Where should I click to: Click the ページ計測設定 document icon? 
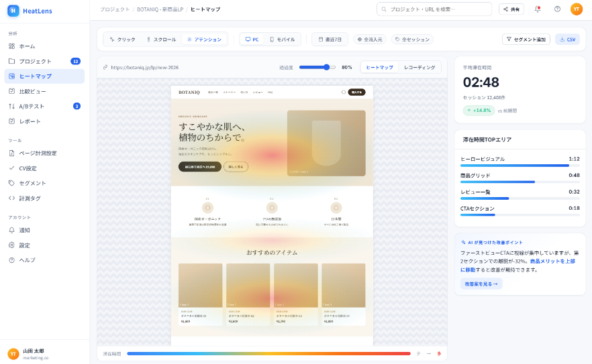(x=11, y=153)
